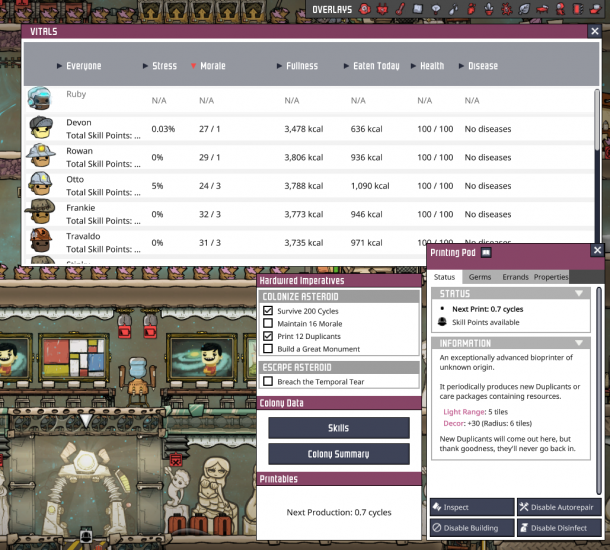
Task: Switch to the Germs tab
Action: (479, 277)
